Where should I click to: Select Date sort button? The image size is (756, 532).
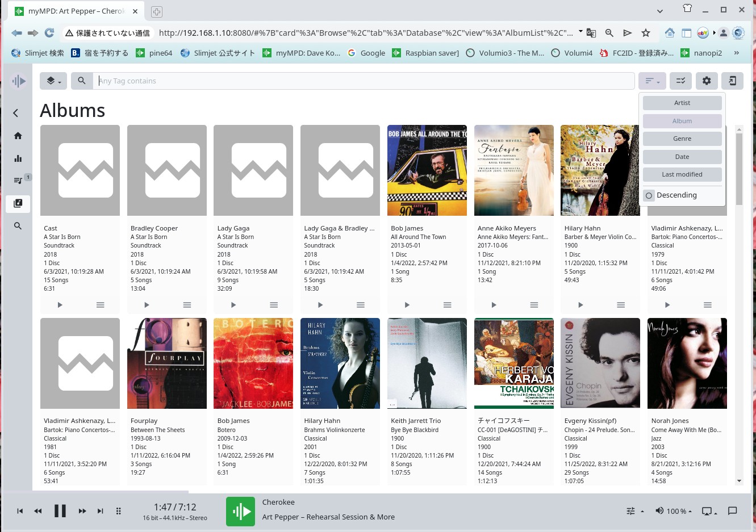tap(682, 157)
